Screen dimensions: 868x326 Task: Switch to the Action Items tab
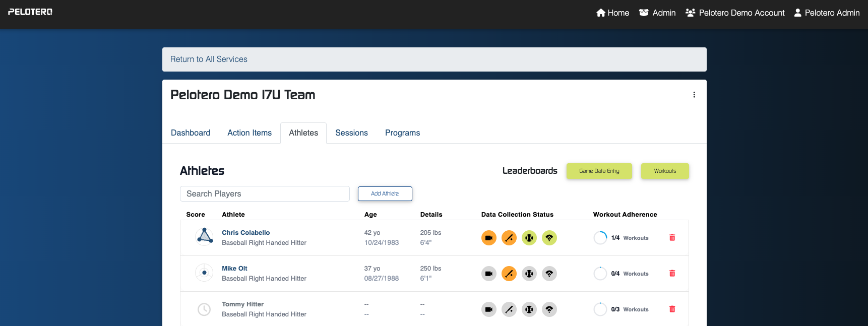click(250, 133)
